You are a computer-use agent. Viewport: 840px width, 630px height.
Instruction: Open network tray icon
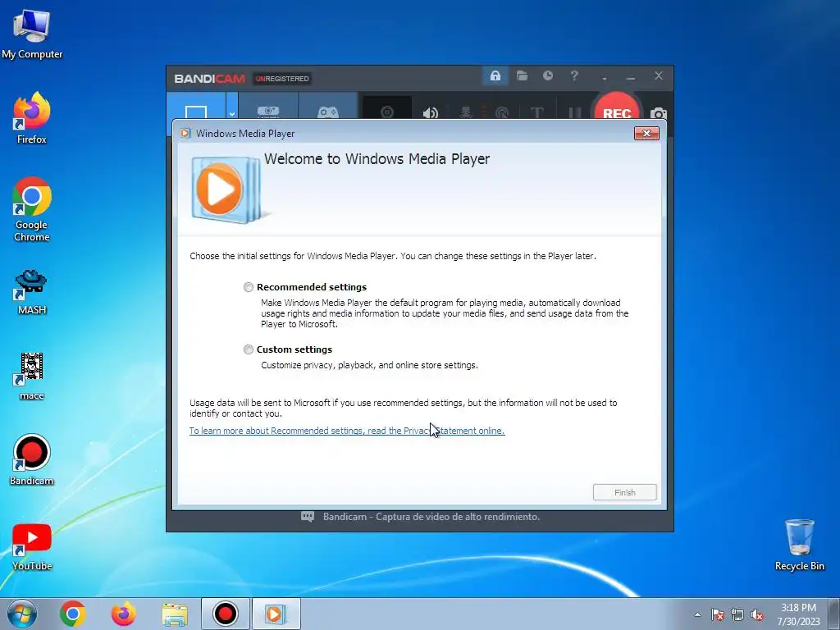point(737,615)
